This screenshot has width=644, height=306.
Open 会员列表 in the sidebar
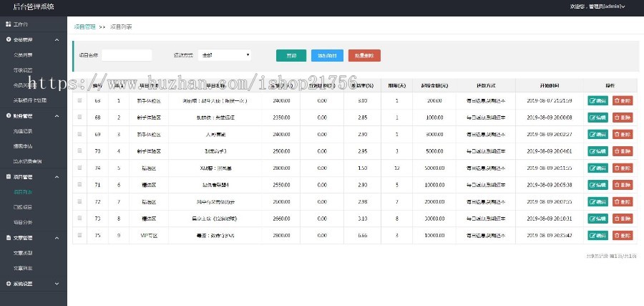23,54
